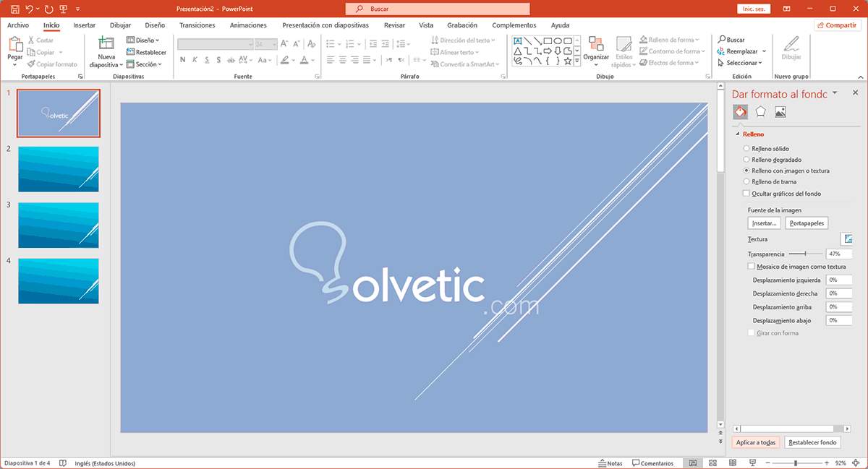The height and width of the screenshot is (469, 868).
Task: Switch to Reading view in status bar
Action: [x=732, y=462]
